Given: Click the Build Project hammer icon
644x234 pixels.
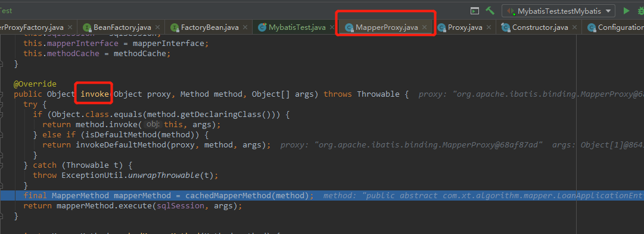Looking at the screenshot, I should click(x=490, y=11).
